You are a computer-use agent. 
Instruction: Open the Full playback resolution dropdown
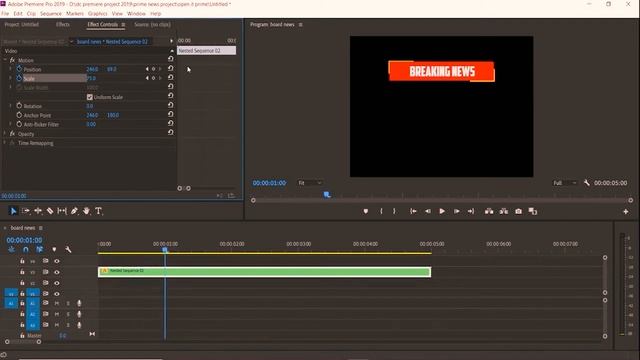[565, 183]
